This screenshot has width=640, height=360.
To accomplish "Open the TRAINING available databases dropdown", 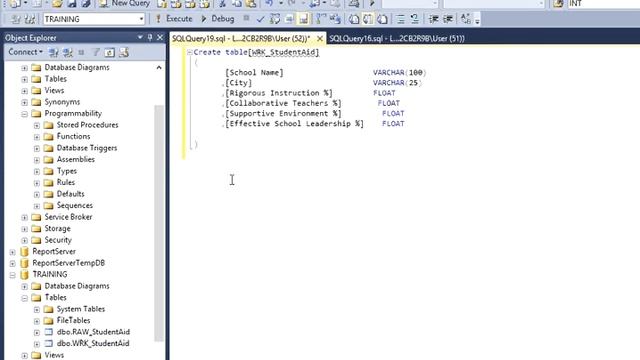I will [x=141, y=19].
